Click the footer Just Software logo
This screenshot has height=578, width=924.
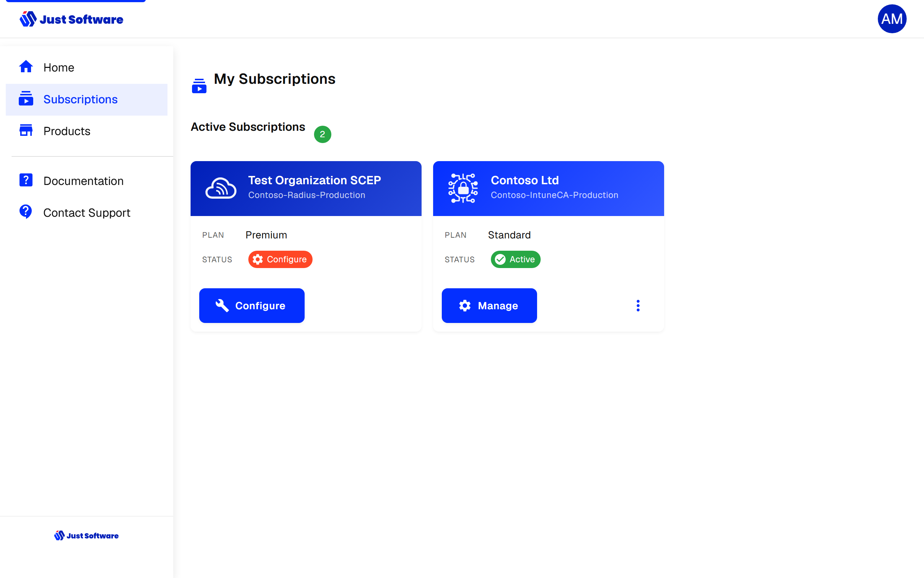click(86, 536)
